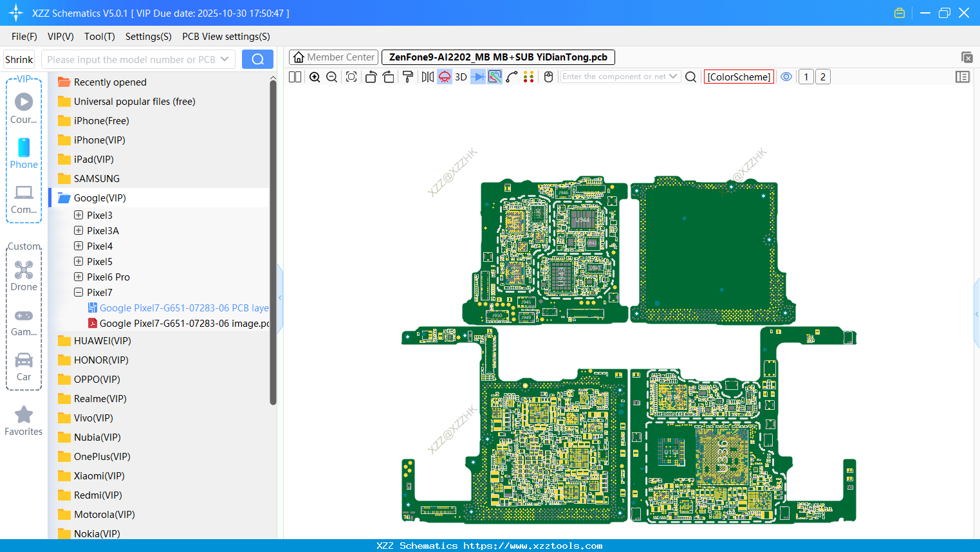Open Universal popular files (free) folder
The width and height of the screenshot is (980, 552).
point(127,101)
